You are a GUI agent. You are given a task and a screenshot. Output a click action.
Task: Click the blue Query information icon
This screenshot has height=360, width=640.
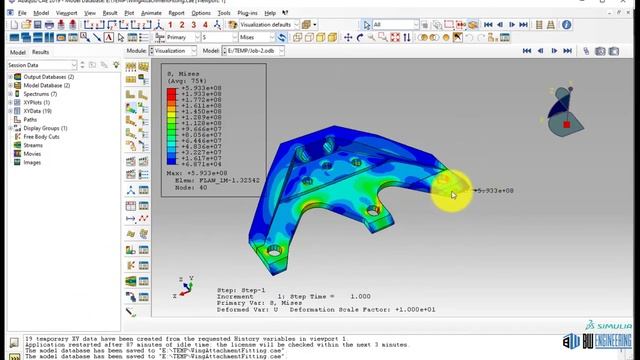click(567, 25)
